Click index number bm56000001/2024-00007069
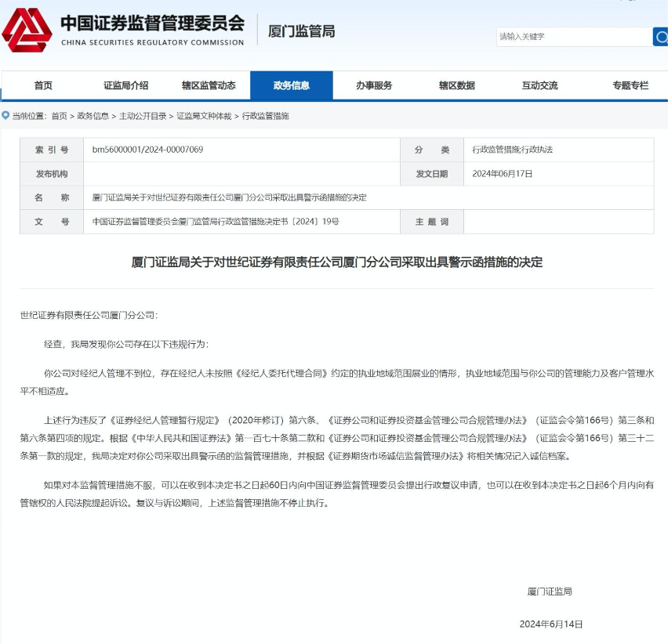The height and width of the screenshot is (644, 668). [148, 150]
